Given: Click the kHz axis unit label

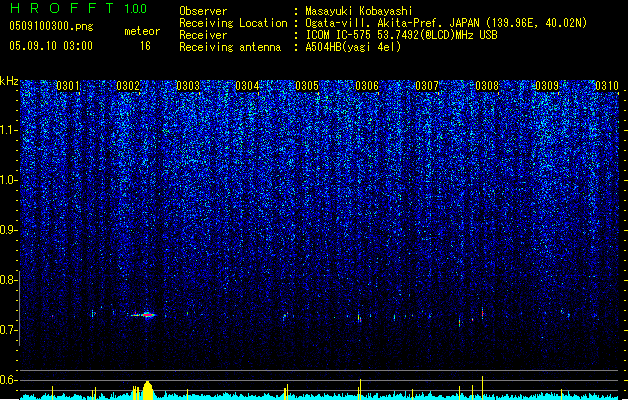Looking at the screenshot, I should pos(9,81).
